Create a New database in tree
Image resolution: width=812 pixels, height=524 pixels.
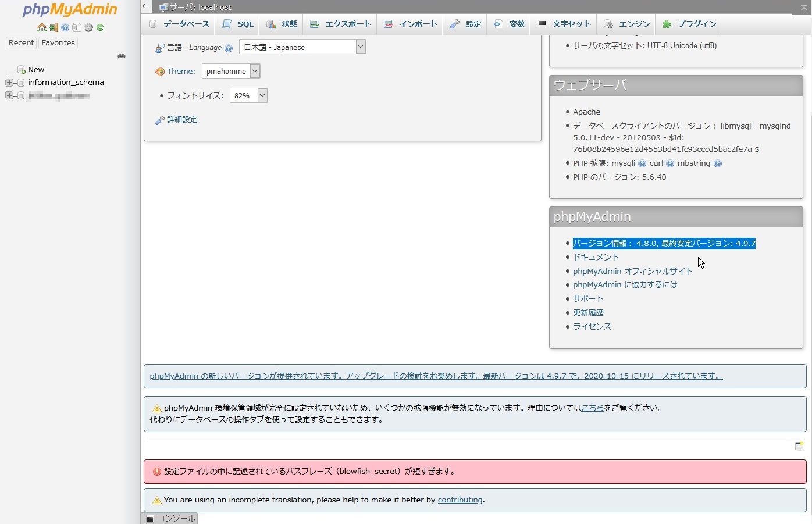[x=36, y=70]
